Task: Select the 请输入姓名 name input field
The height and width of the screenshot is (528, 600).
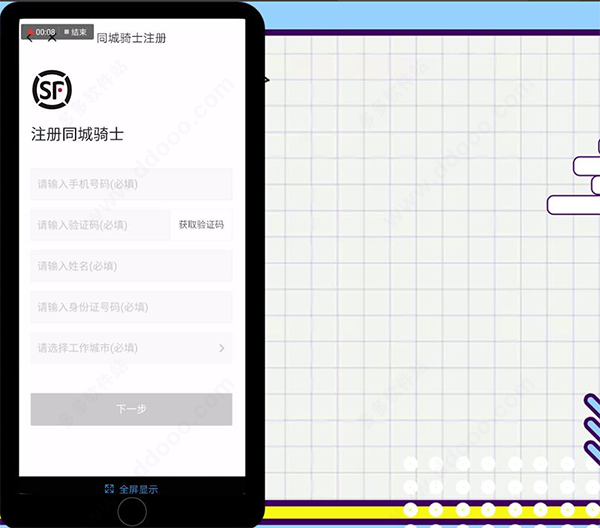Action: click(131, 266)
